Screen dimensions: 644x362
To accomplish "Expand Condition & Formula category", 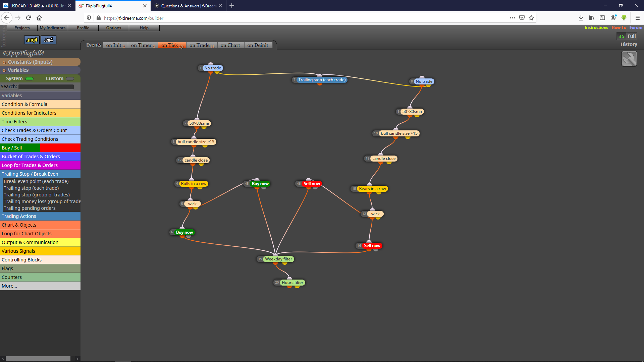I will click(40, 104).
